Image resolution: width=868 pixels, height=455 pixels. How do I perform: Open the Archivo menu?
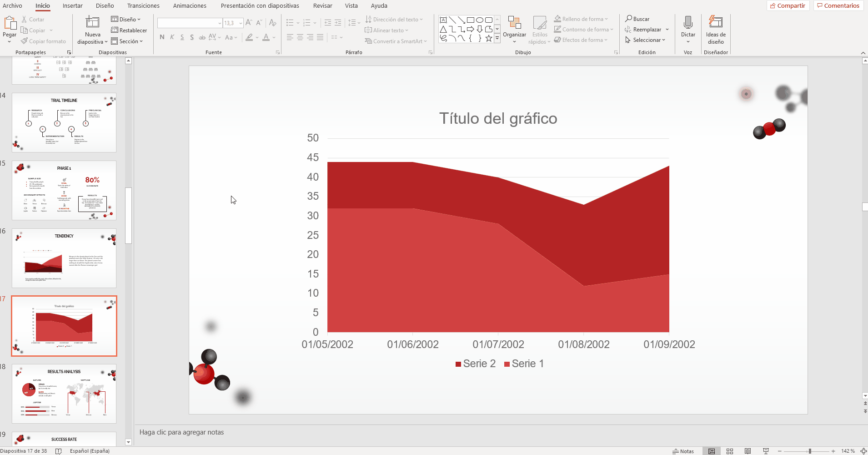tap(12, 6)
